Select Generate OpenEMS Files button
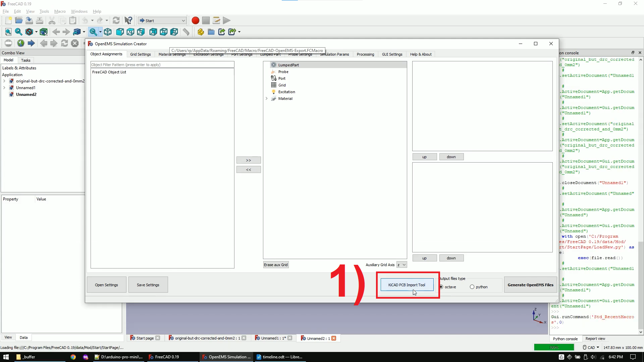The height and width of the screenshot is (362, 644). (530, 285)
